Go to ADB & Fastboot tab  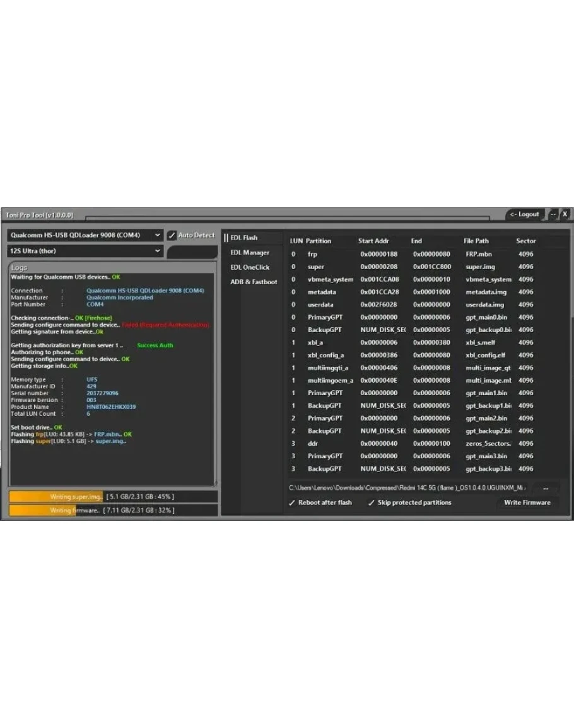click(x=253, y=282)
